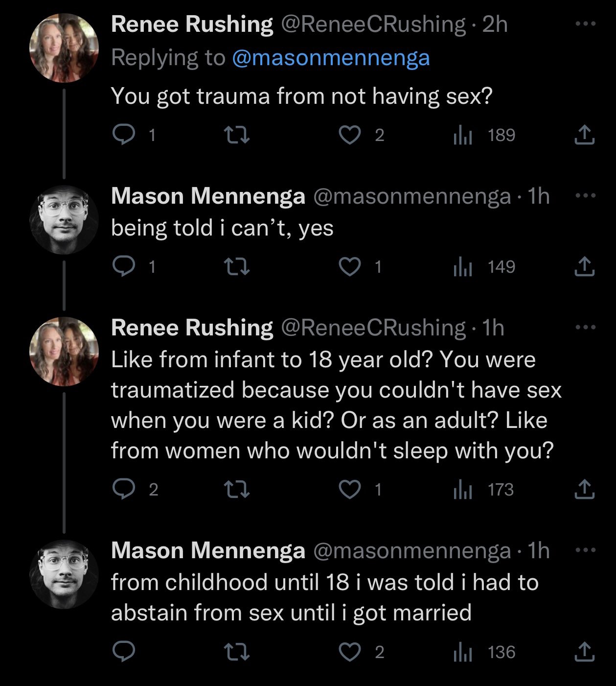
Task: Like Renee's 'You got trauma' tweet
Action: tap(350, 135)
